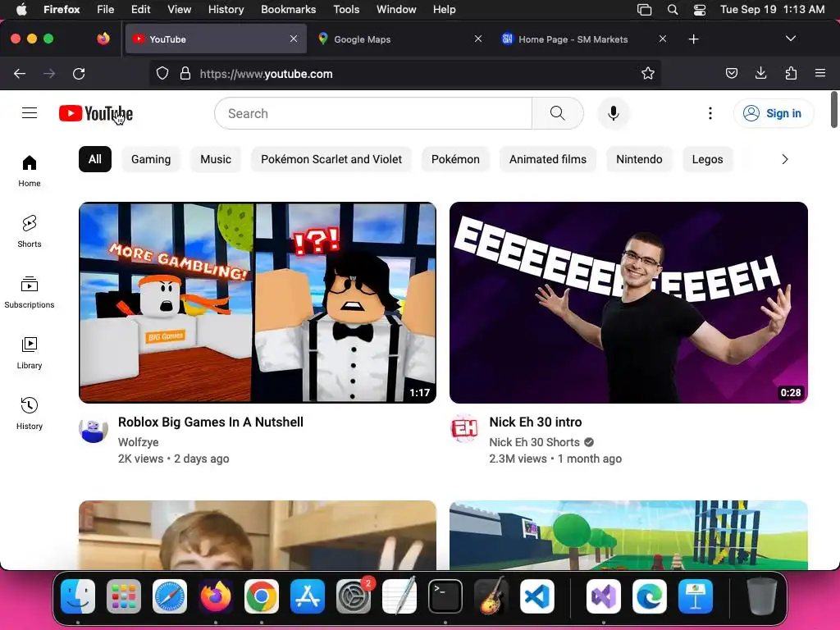Bookmark this page with star icon

click(x=648, y=73)
